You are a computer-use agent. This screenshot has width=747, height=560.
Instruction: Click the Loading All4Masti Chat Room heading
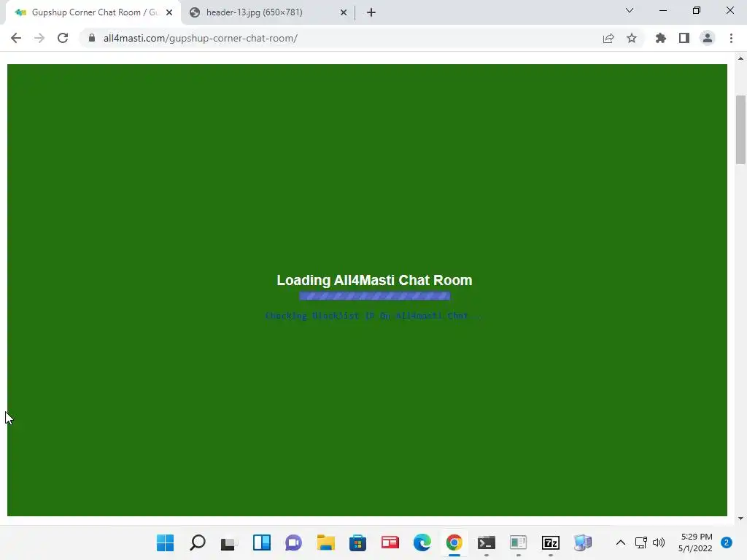tap(374, 280)
